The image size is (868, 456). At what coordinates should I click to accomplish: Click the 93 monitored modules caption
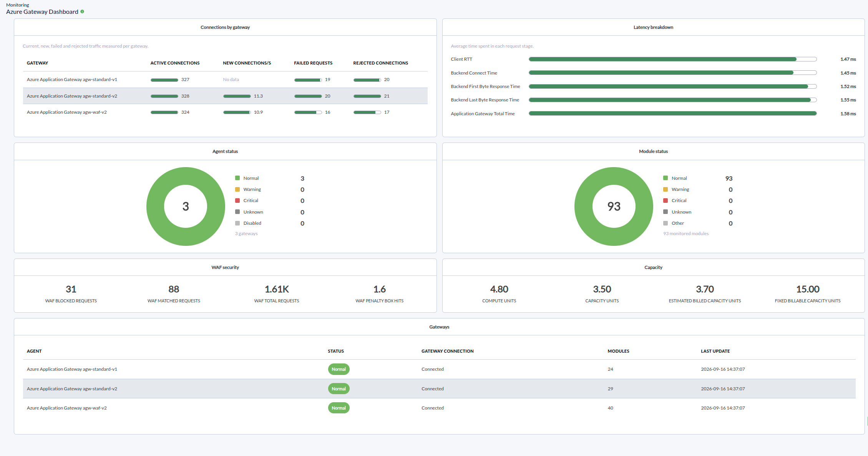pyautogui.click(x=686, y=234)
